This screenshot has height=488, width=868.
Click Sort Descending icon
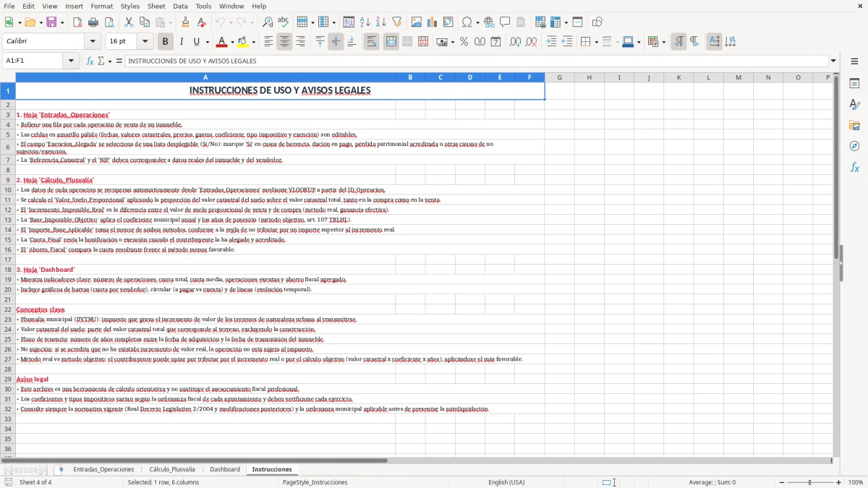click(381, 22)
